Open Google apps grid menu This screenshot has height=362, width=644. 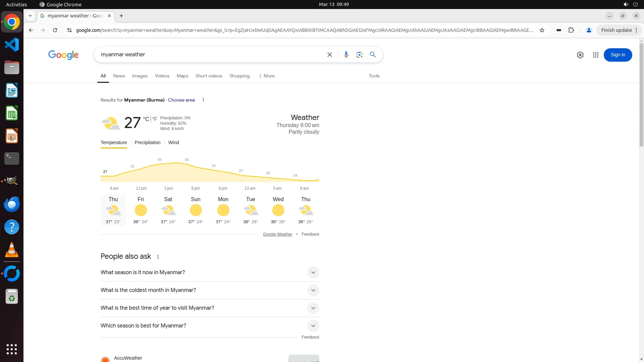(x=595, y=55)
